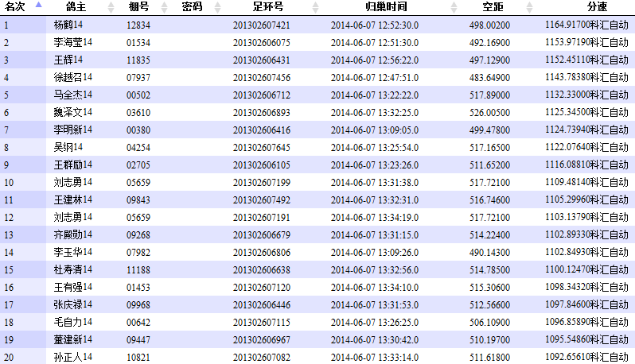The image size is (635, 364).
Task: Click owner 李海莹14 in the second row
Action: pos(73,42)
